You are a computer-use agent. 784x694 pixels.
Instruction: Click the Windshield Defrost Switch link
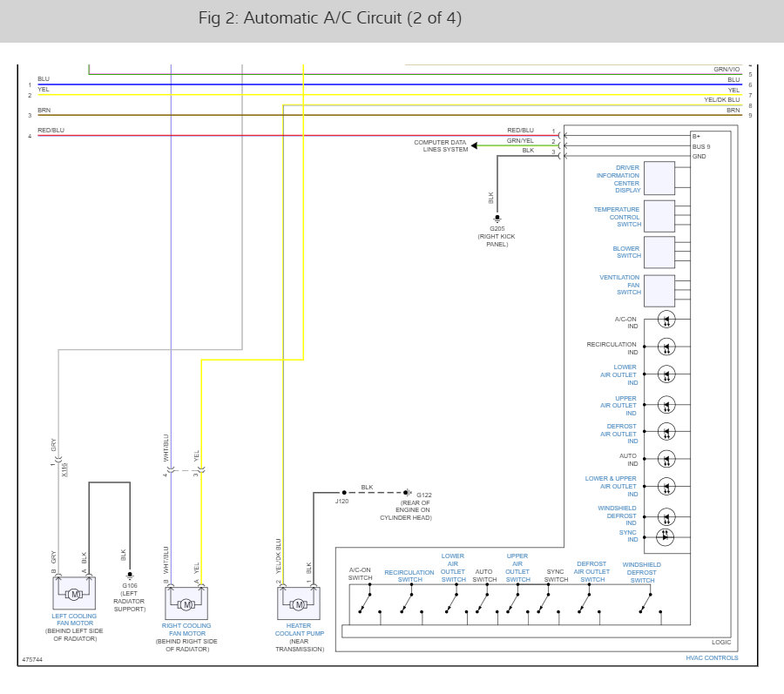pyautogui.click(x=641, y=573)
